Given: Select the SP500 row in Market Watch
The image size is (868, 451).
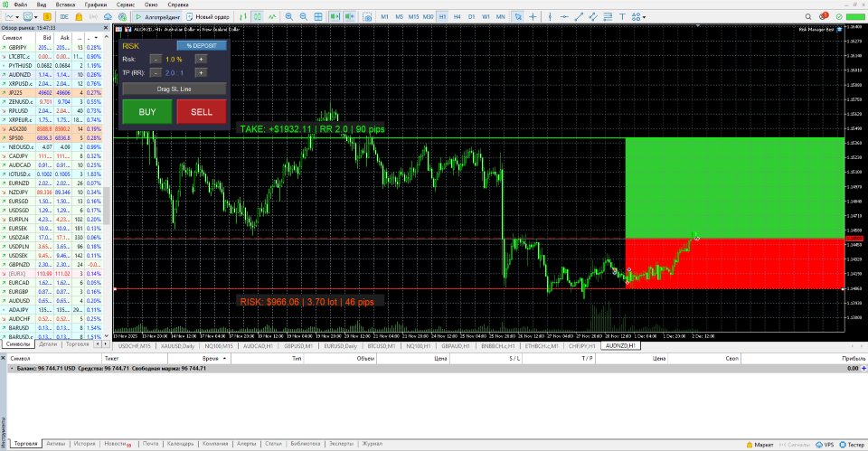Looking at the screenshot, I should [x=52, y=137].
